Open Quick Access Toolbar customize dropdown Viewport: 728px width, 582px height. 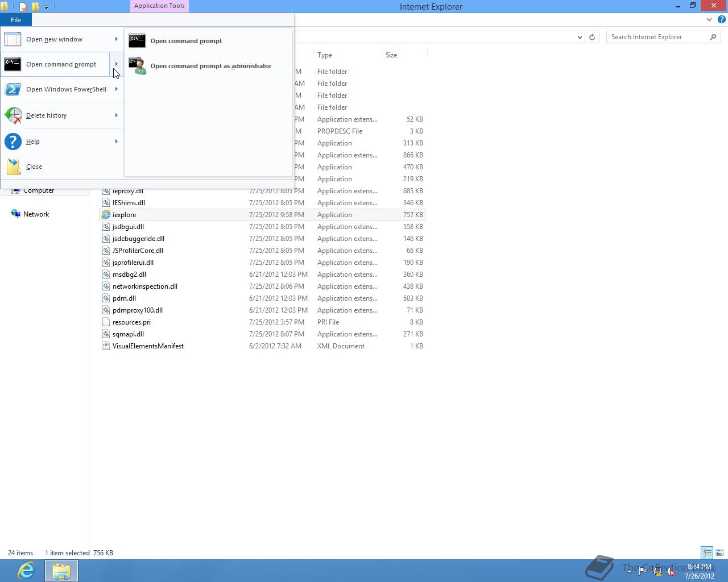46,7
